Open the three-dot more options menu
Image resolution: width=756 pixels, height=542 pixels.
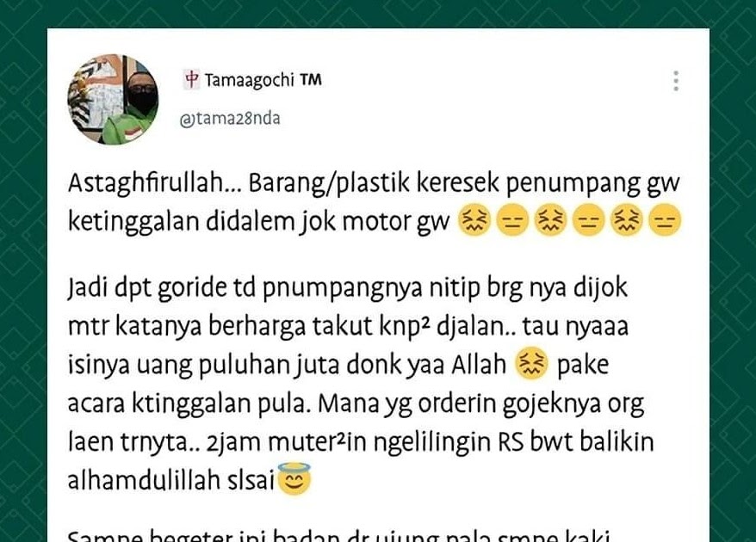point(676,81)
